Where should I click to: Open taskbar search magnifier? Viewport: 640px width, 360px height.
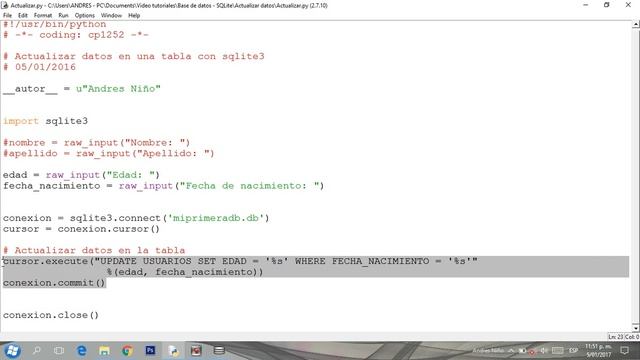[37, 350]
